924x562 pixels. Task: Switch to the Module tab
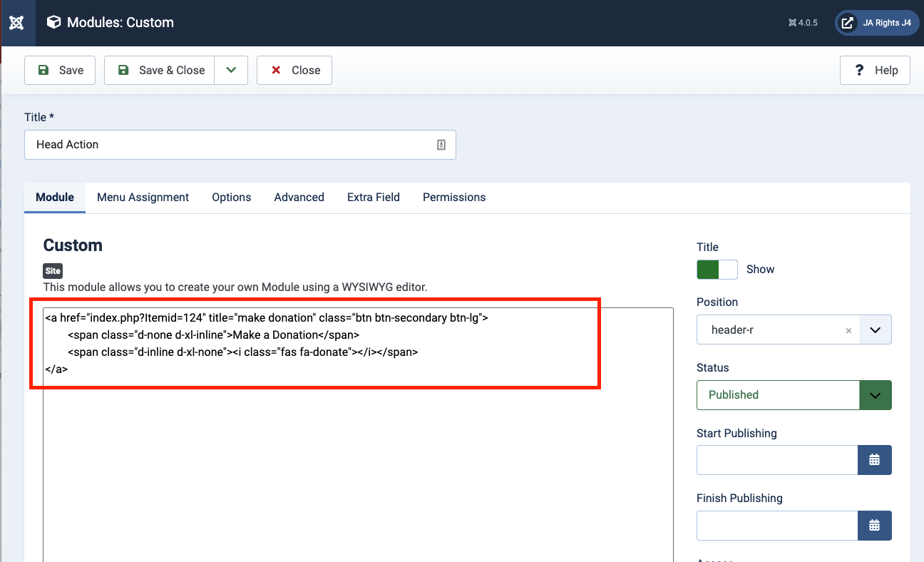(x=55, y=198)
